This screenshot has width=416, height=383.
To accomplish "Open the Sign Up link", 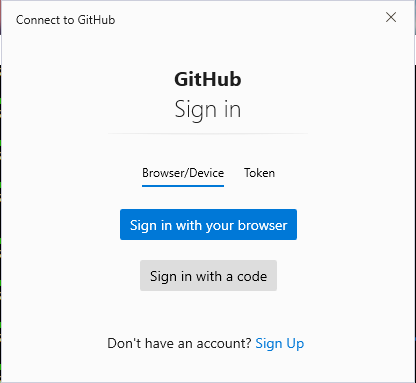I will coord(280,344).
